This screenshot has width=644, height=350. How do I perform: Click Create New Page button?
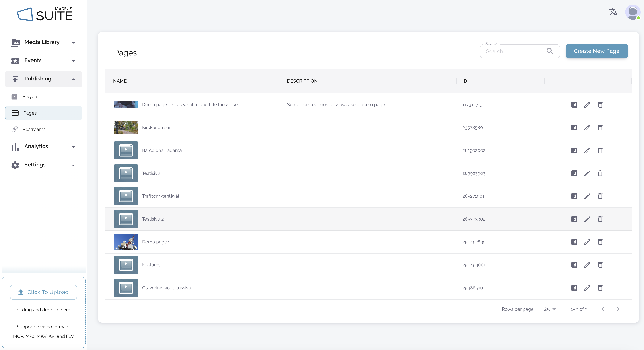tap(596, 51)
